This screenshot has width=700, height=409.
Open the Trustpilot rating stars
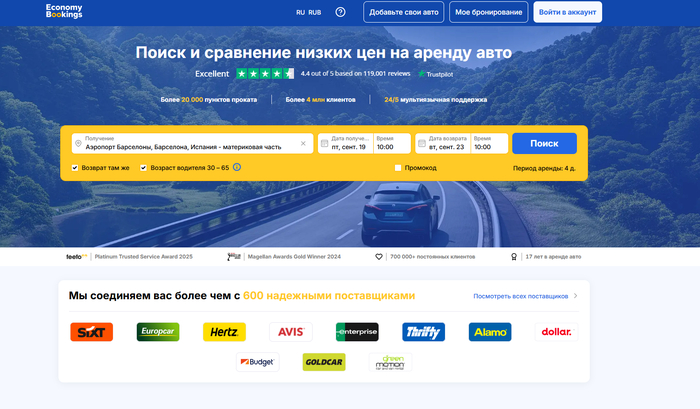pyautogui.click(x=265, y=73)
